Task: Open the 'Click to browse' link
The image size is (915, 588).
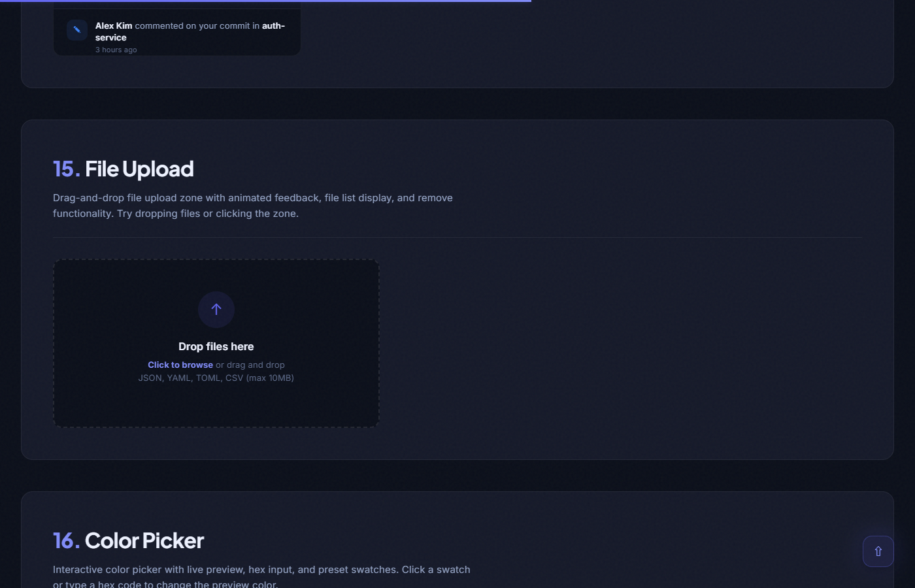Action: point(180,365)
